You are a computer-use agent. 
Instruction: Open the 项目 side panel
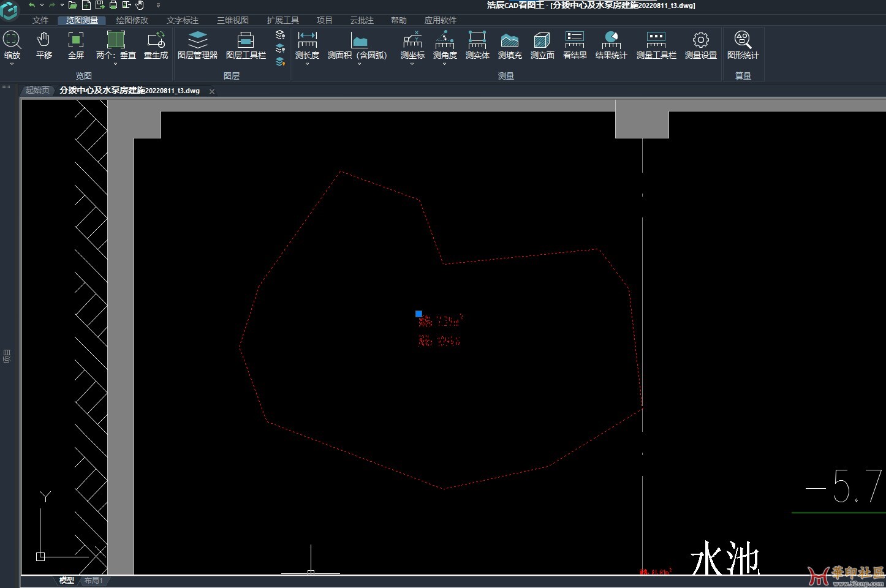(x=7, y=356)
